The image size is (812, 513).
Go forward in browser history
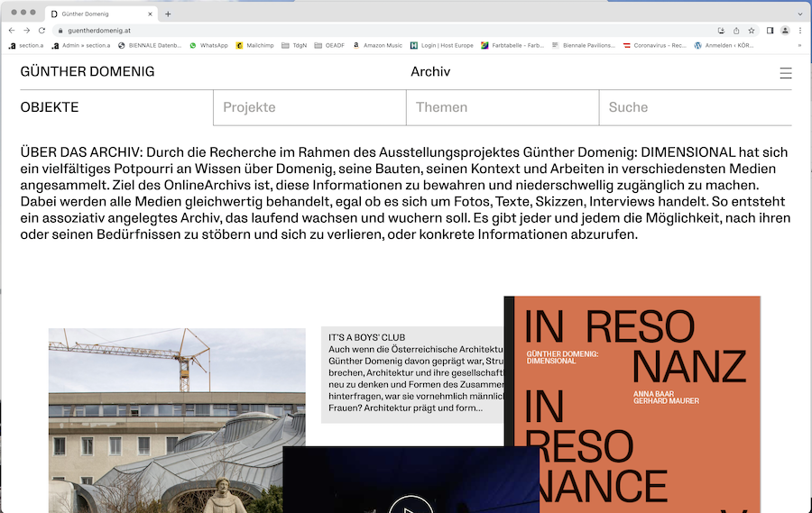click(x=27, y=31)
